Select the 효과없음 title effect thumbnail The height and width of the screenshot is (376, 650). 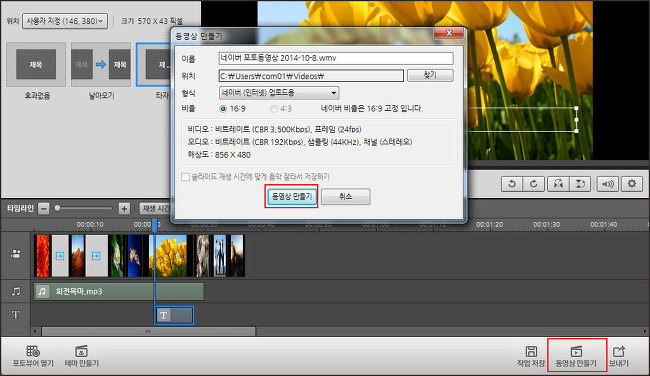coord(36,64)
